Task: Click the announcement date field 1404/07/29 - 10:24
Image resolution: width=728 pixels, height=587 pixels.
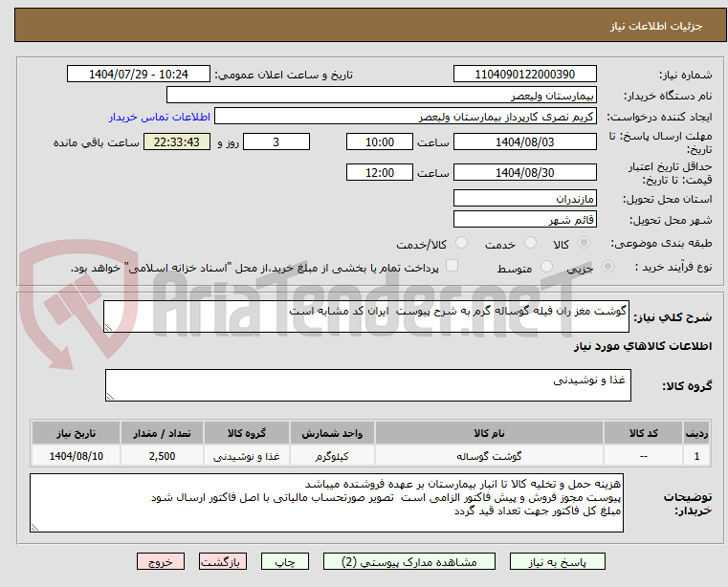Action: [x=139, y=75]
